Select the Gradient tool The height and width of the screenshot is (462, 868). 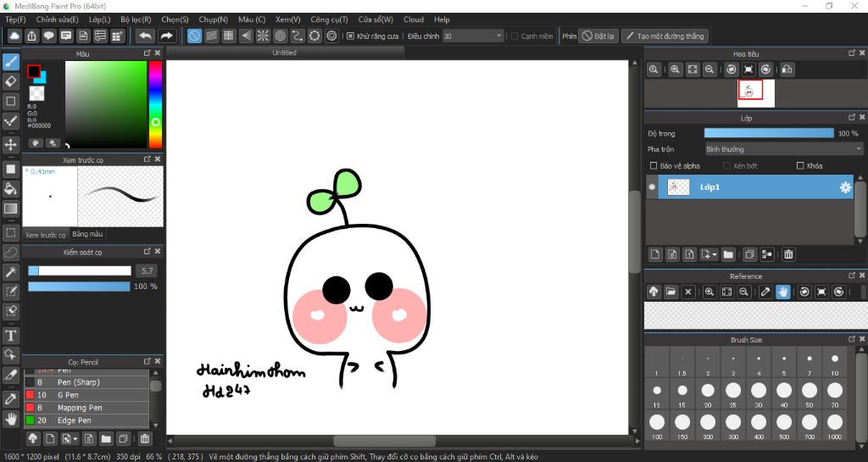coord(10,209)
